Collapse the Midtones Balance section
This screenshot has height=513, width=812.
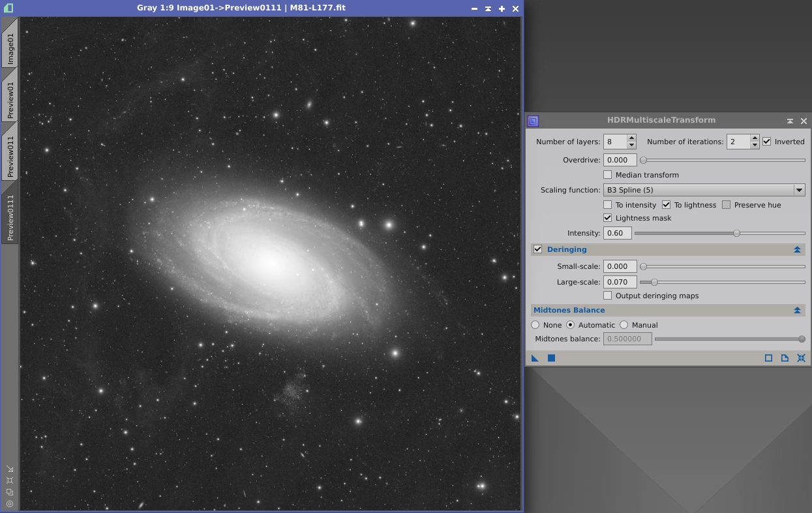[x=797, y=310]
